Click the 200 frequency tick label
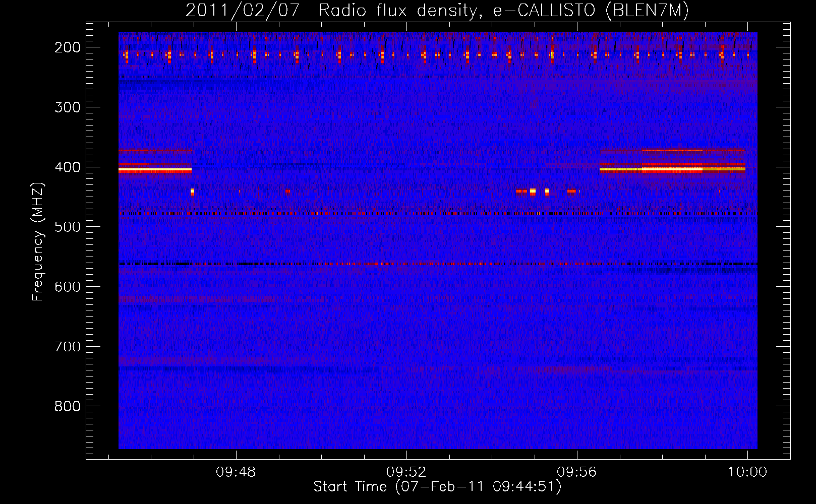 tap(67, 47)
